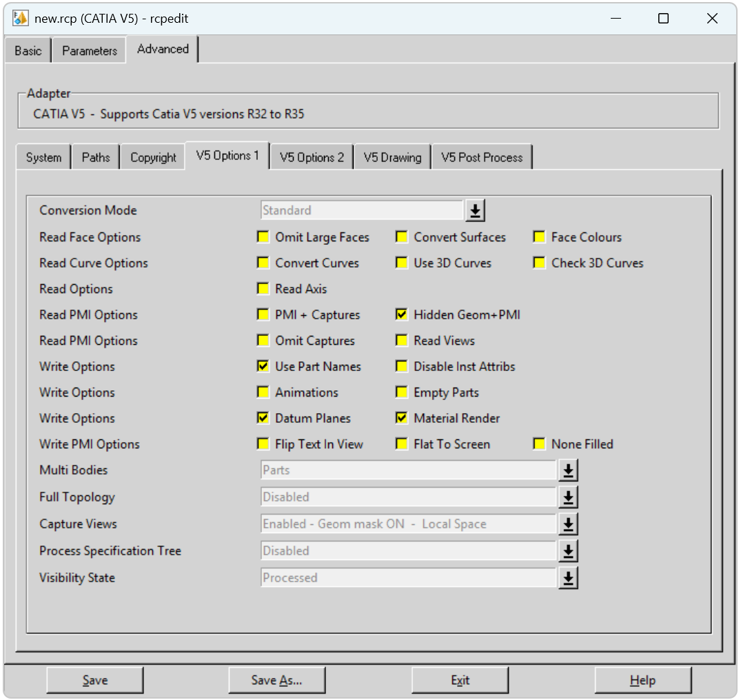Click the Conversion Mode field showing Standard
The height and width of the screenshot is (700, 741).
(361, 210)
